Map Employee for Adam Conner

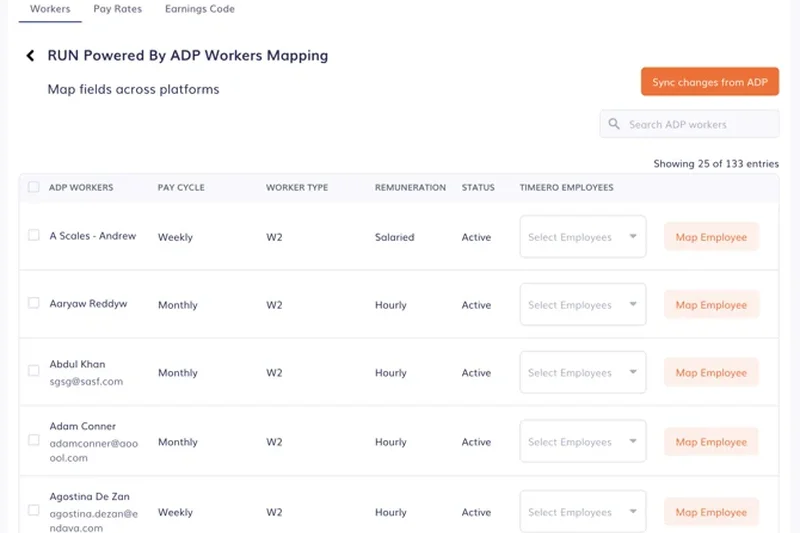coord(711,442)
